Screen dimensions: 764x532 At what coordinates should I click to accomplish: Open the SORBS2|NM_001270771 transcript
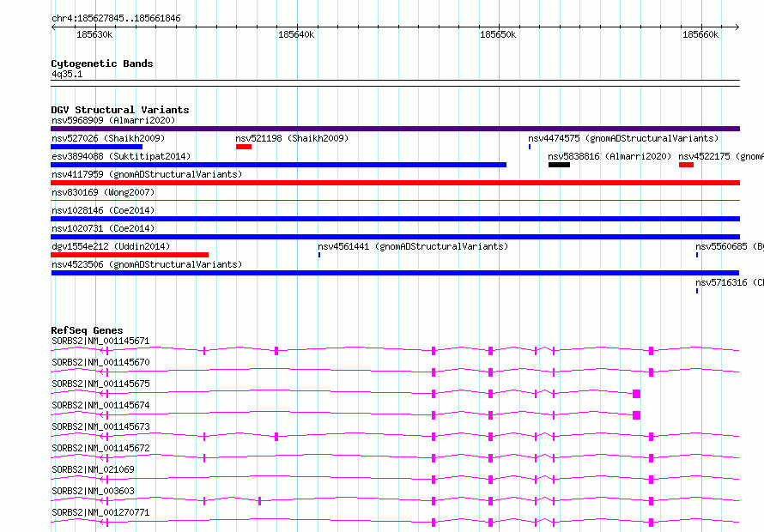click(395, 523)
